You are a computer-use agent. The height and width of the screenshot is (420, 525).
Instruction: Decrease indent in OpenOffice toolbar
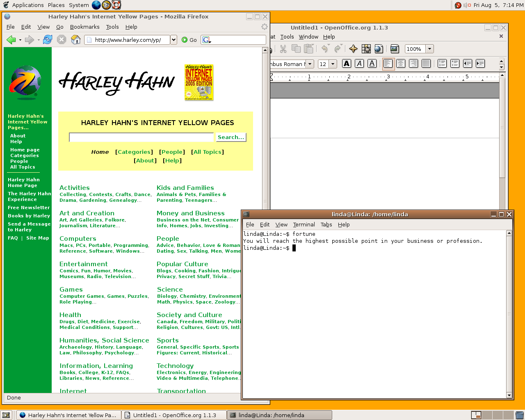[468, 64]
